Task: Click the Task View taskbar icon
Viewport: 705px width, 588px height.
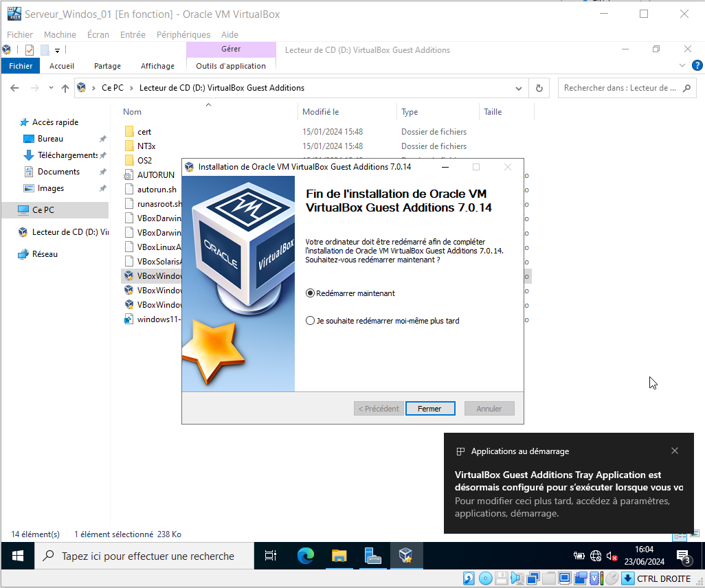Action: click(271, 556)
